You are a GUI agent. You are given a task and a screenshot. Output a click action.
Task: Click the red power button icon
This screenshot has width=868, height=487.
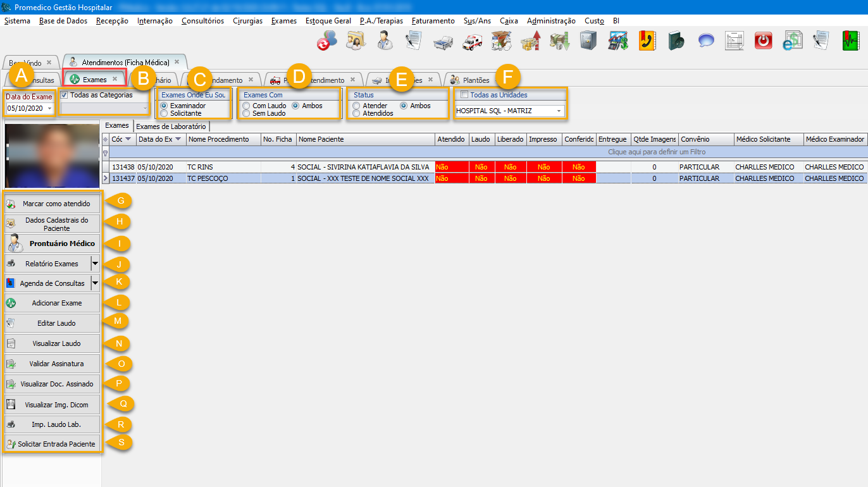[x=764, y=42]
